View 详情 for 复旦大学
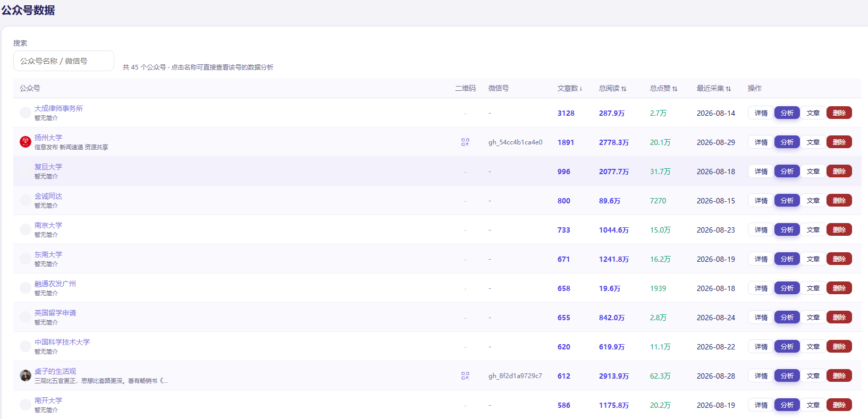 761,172
